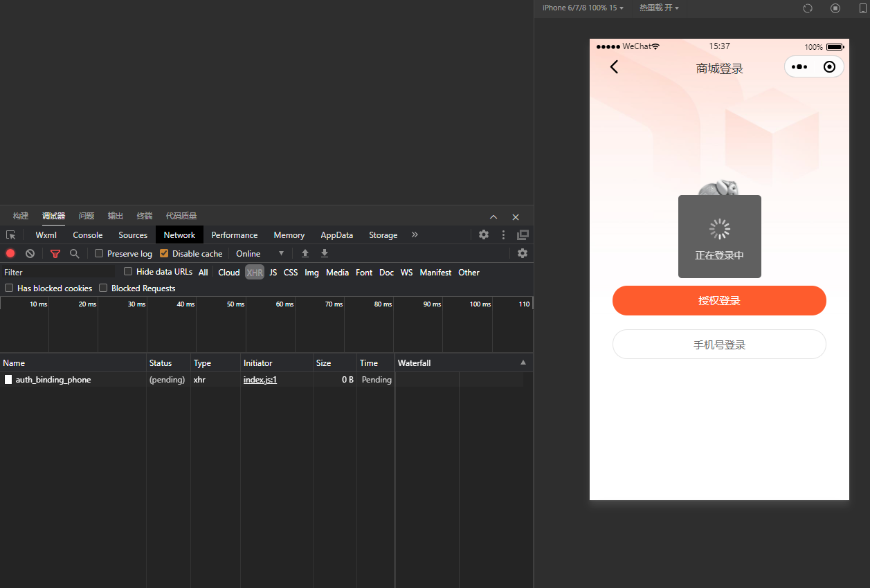The width and height of the screenshot is (870, 588).
Task: Open the DevTools three-dot customize menu
Action: 503,235
